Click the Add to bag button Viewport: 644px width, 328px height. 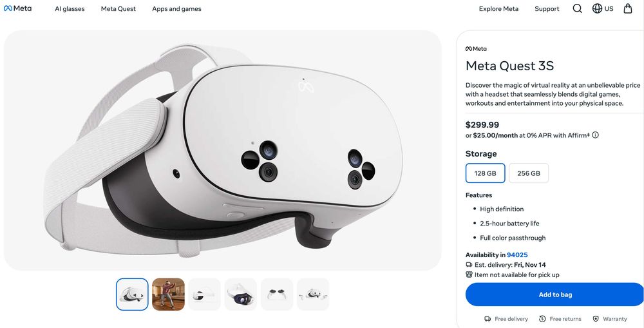[x=554, y=294]
